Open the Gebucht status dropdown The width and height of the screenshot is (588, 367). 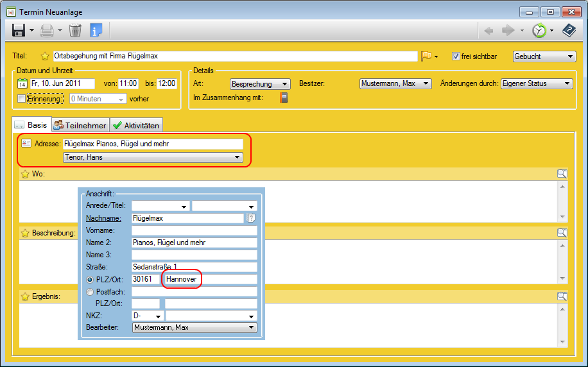(544, 56)
